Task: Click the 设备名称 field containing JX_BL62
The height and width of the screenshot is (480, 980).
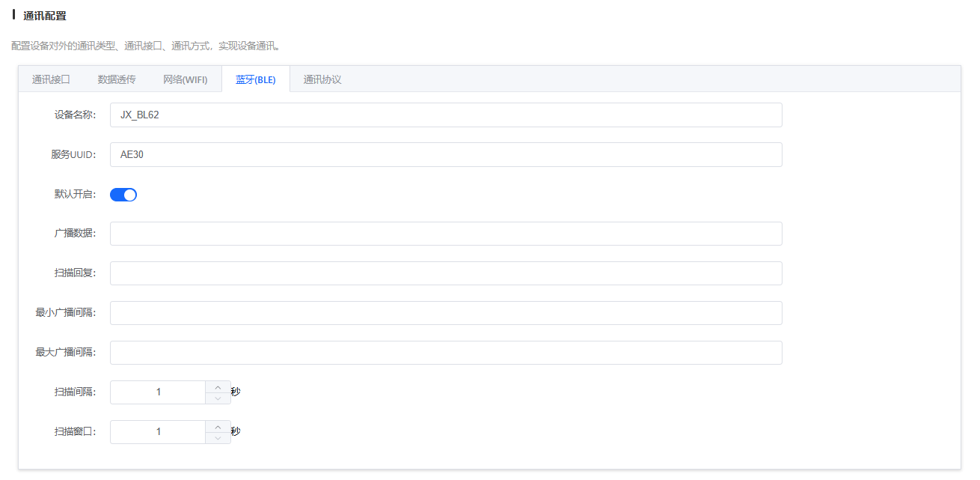Action: click(445, 115)
